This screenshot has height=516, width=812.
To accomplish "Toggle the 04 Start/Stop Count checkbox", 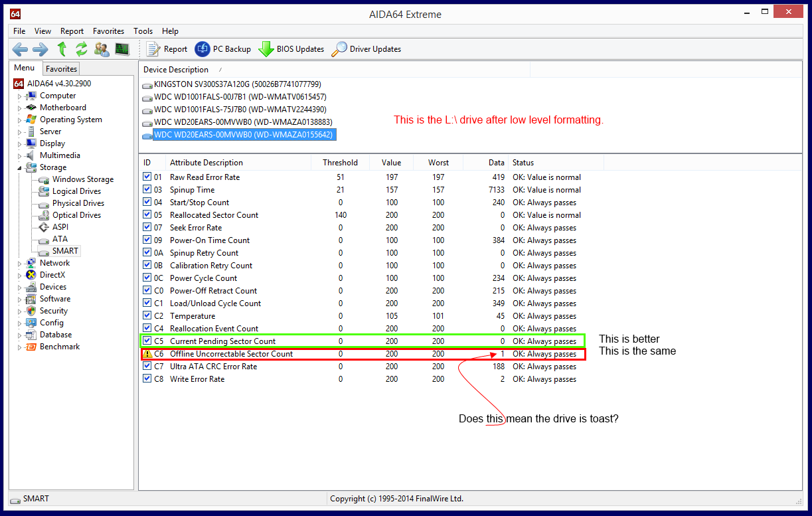I will (x=147, y=203).
